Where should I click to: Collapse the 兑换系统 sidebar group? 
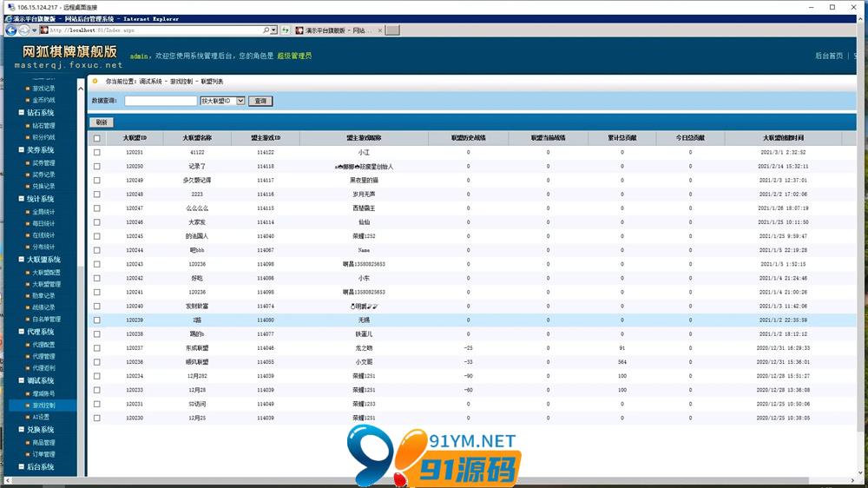(22, 430)
